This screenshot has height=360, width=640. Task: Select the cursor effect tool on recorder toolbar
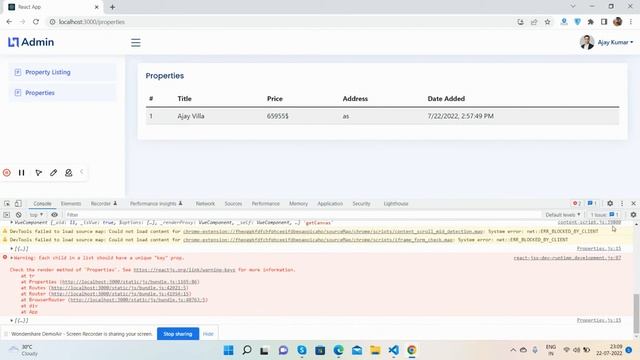(38, 173)
